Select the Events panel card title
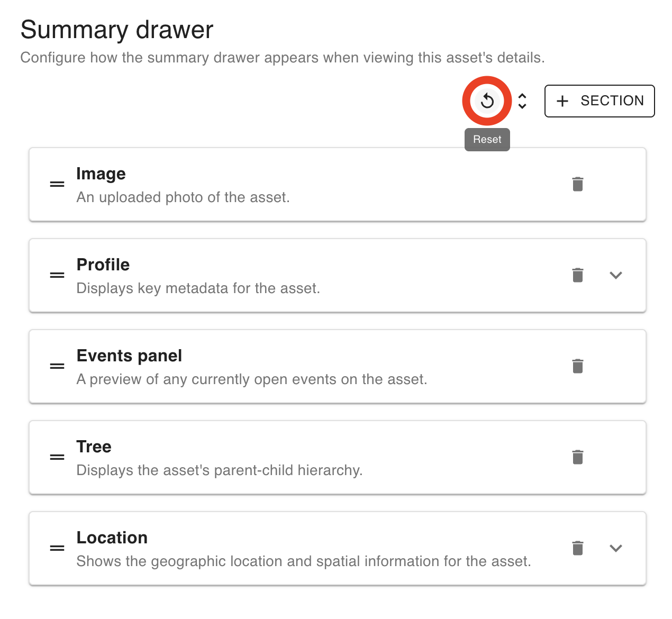This screenshot has height=619, width=672. tap(129, 356)
